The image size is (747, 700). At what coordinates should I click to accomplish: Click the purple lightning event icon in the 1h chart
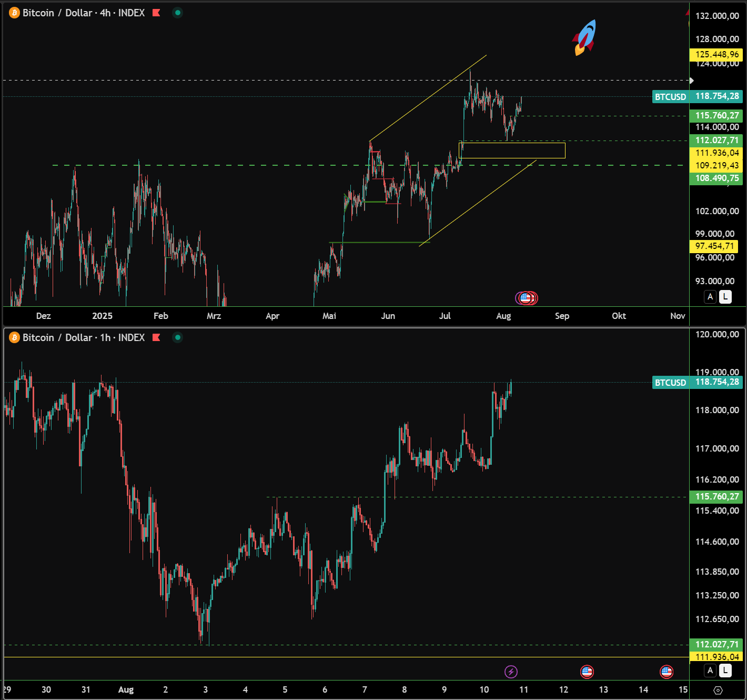coord(511,672)
